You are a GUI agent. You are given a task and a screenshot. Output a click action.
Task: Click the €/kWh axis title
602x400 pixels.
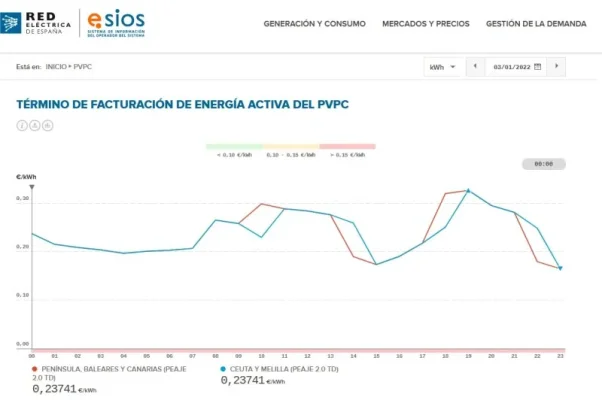(26, 177)
